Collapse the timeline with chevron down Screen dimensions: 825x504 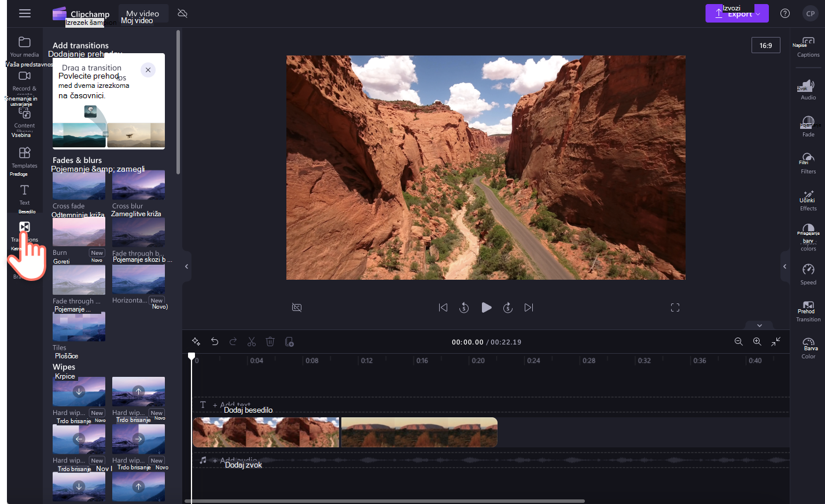click(760, 325)
